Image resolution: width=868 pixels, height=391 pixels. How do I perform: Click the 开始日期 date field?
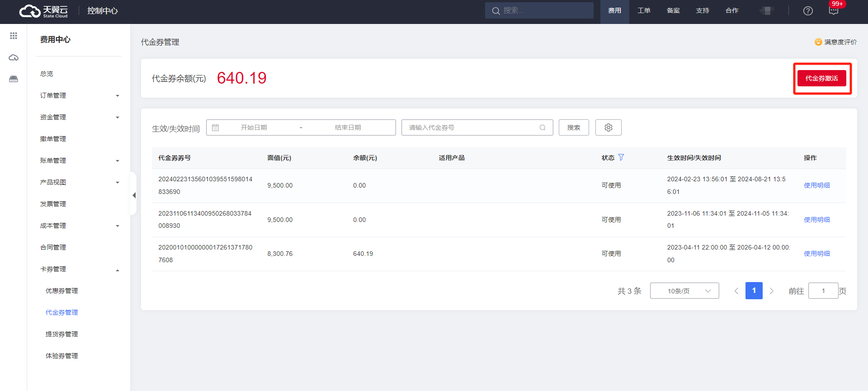pyautogui.click(x=254, y=127)
